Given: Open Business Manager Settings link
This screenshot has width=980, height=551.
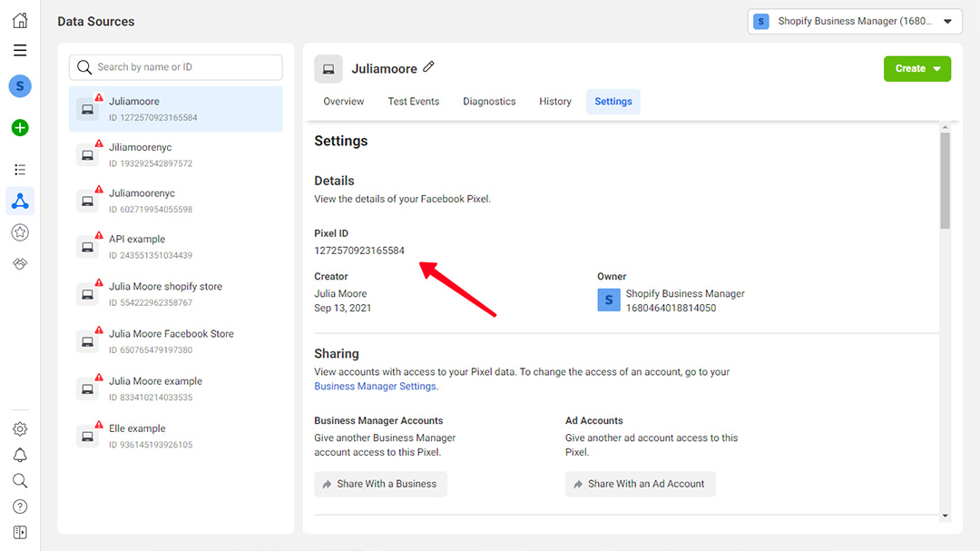Looking at the screenshot, I should [375, 387].
